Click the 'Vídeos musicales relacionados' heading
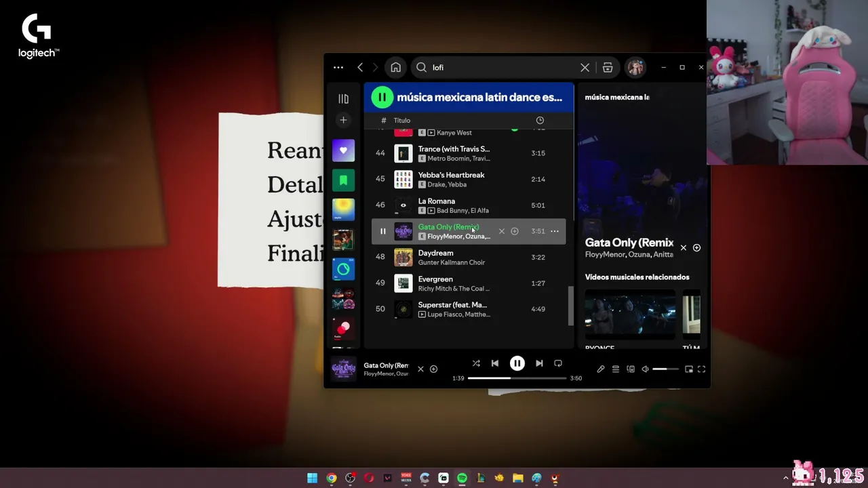868x488 pixels. [x=637, y=277]
